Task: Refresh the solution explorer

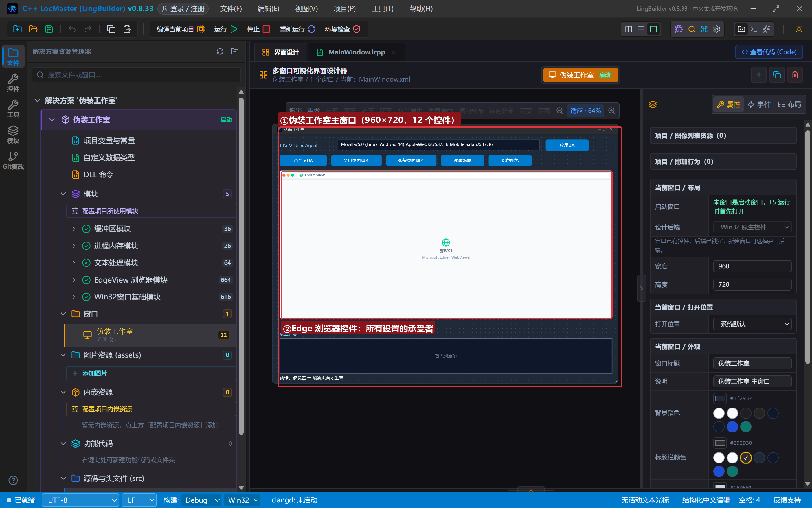Action: [x=220, y=51]
